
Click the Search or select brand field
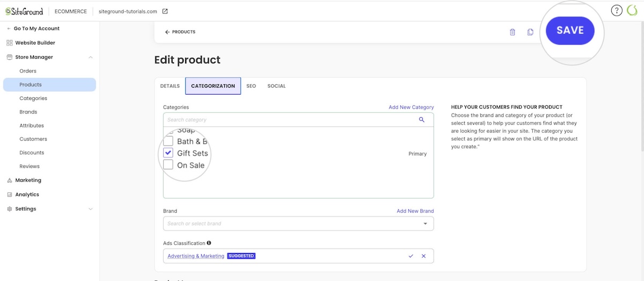[298, 224]
